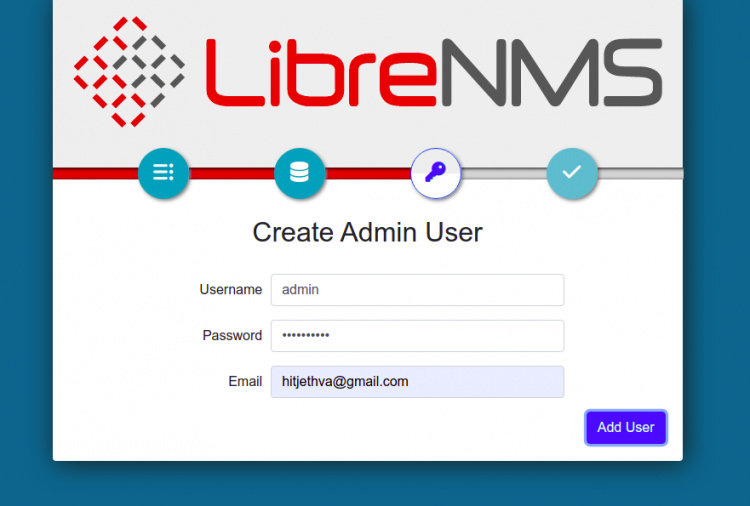The width and height of the screenshot is (750, 506).
Task: Click the red "Libre" logo text
Action: tap(318, 72)
